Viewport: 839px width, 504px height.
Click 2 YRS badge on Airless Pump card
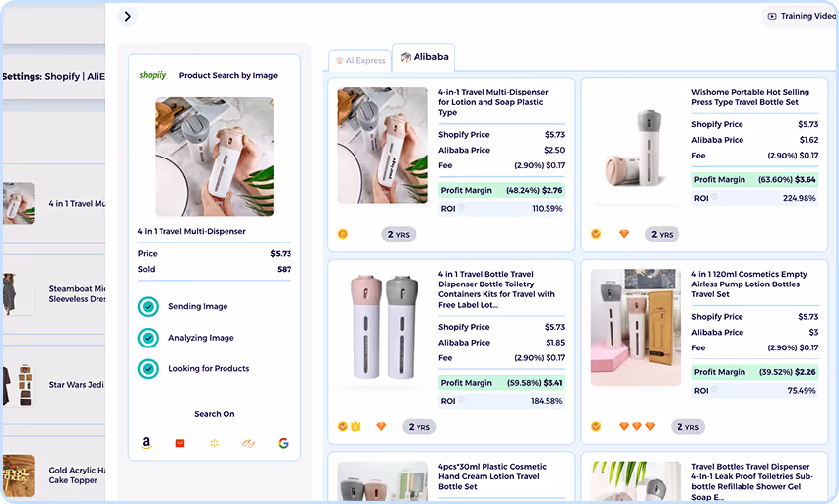tap(687, 427)
